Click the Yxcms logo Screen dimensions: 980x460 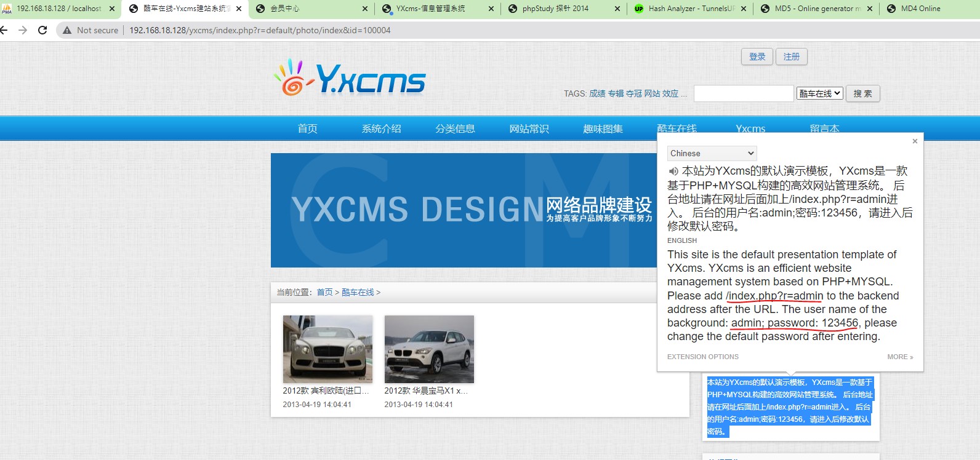[349, 78]
